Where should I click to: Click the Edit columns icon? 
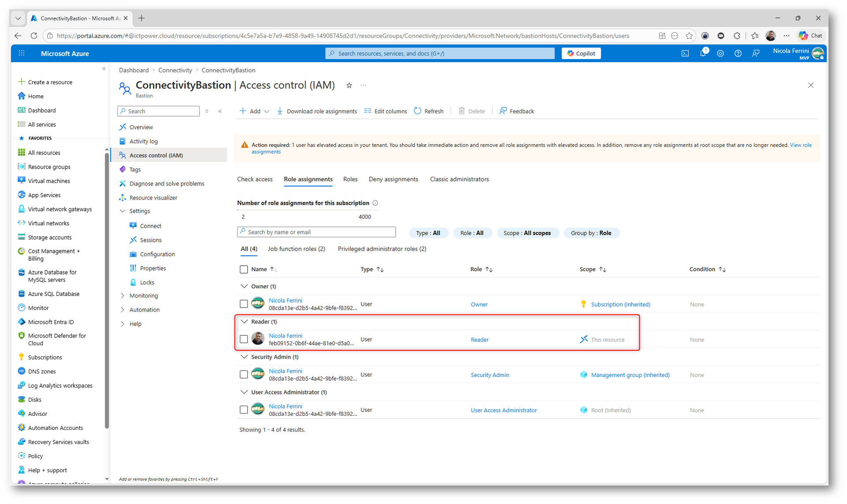[368, 111]
